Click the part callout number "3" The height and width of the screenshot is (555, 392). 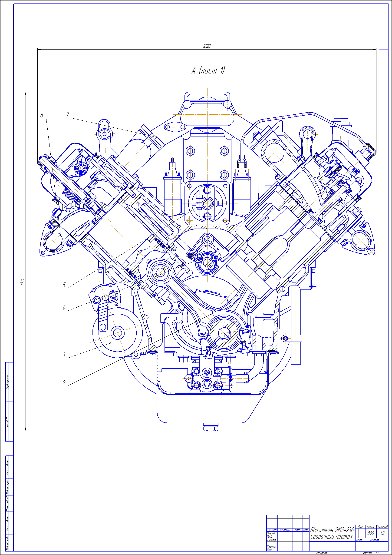pos(64,355)
